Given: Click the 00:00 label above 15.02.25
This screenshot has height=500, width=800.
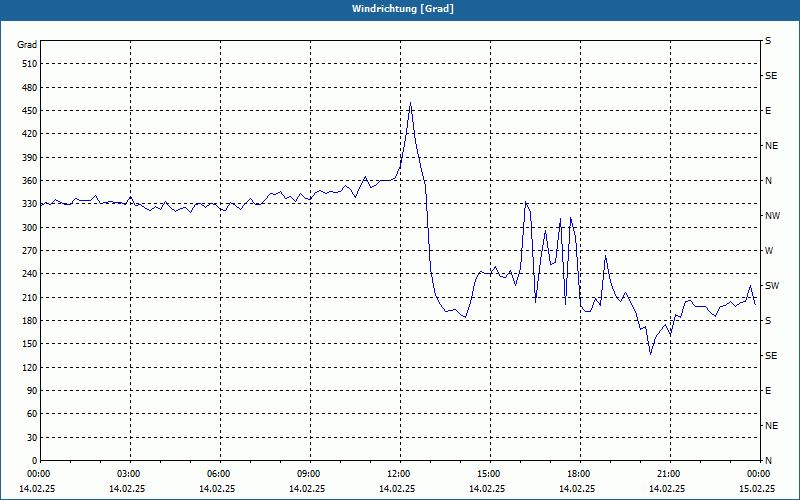Looking at the screenshot, I should click(760, 474).
